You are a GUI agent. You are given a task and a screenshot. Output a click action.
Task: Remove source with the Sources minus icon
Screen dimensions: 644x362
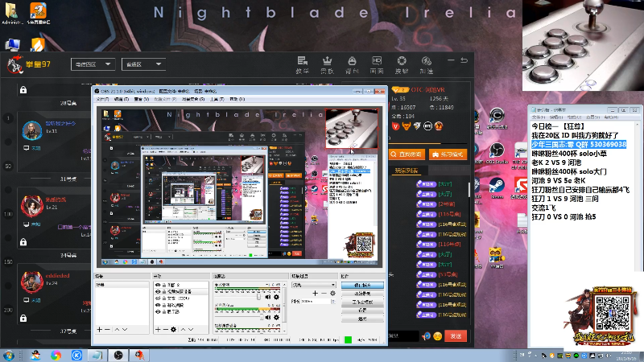[x=166, y=329]
